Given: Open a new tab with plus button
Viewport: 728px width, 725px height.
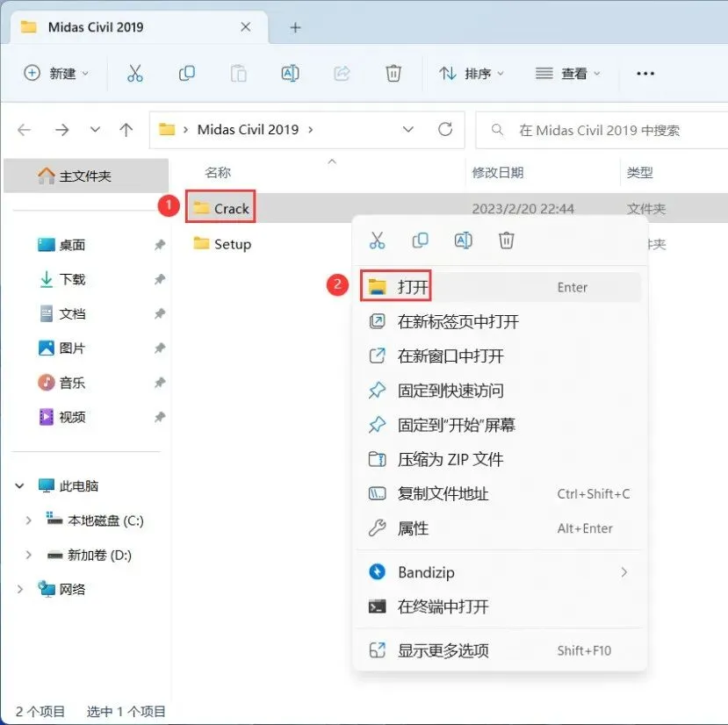Looking at the screenshot, I should tap(295, 28).
